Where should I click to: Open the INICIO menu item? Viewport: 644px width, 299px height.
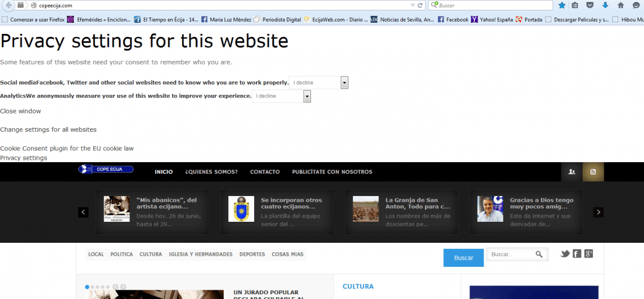pos(164,171)
